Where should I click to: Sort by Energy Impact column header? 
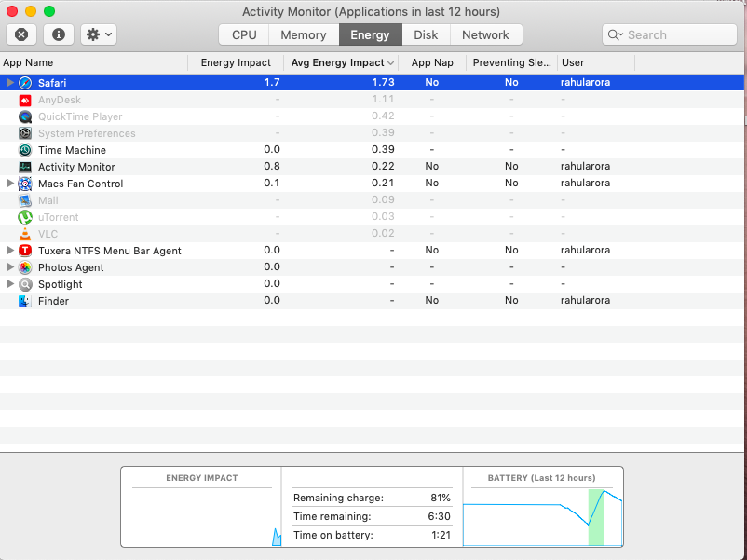(236, 63)
